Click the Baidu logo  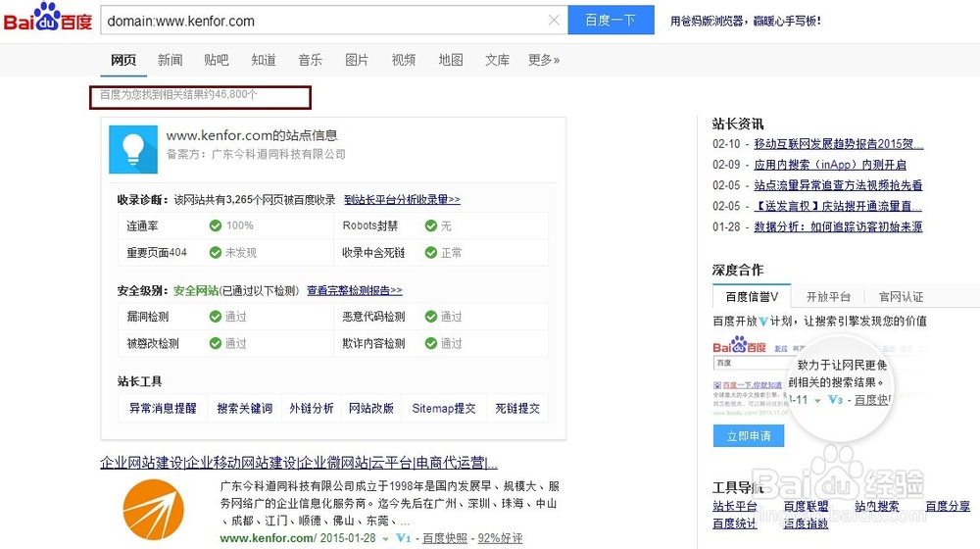click(48, 18)
